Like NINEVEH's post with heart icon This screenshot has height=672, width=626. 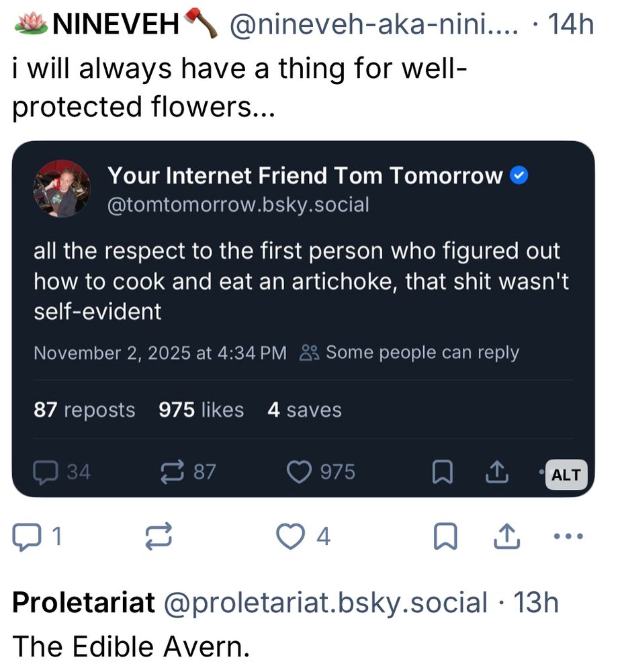coord(289,536)
